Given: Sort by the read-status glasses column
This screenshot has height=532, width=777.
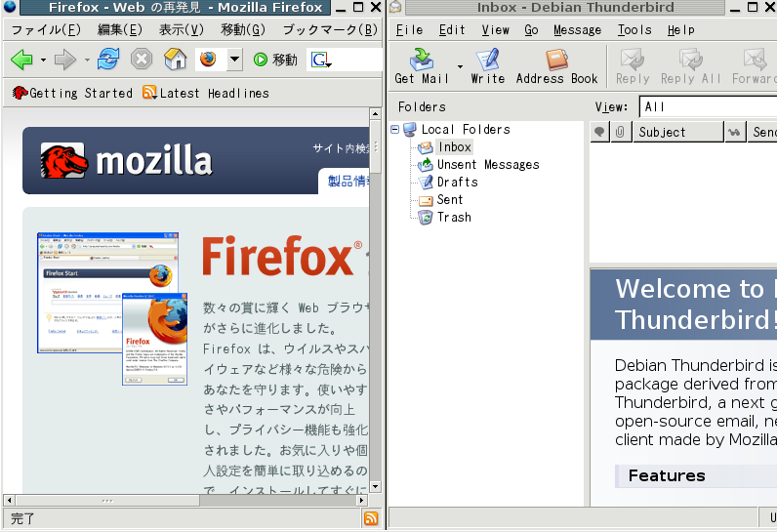Looking at the screenshot, I should [x=735, y=132].
